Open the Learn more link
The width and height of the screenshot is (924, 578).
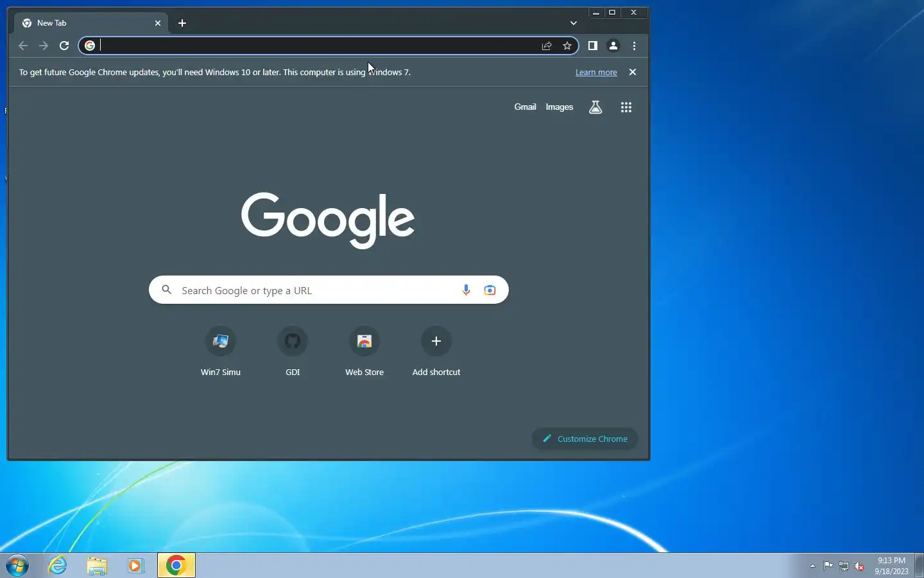coord(596,73)
